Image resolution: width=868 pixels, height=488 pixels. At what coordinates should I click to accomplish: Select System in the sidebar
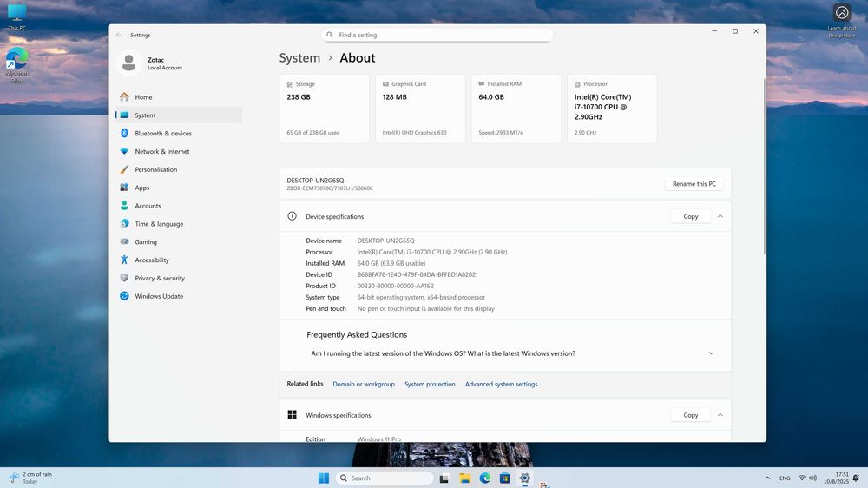pos(178,115)
